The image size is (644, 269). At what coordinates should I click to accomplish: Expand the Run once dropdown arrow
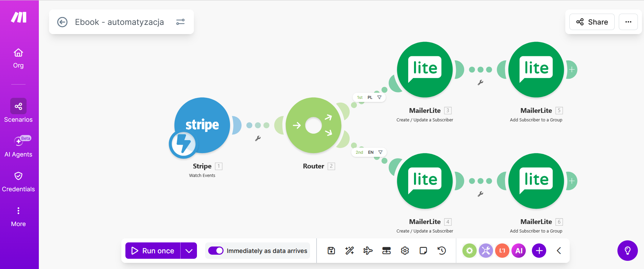point(189,251)
